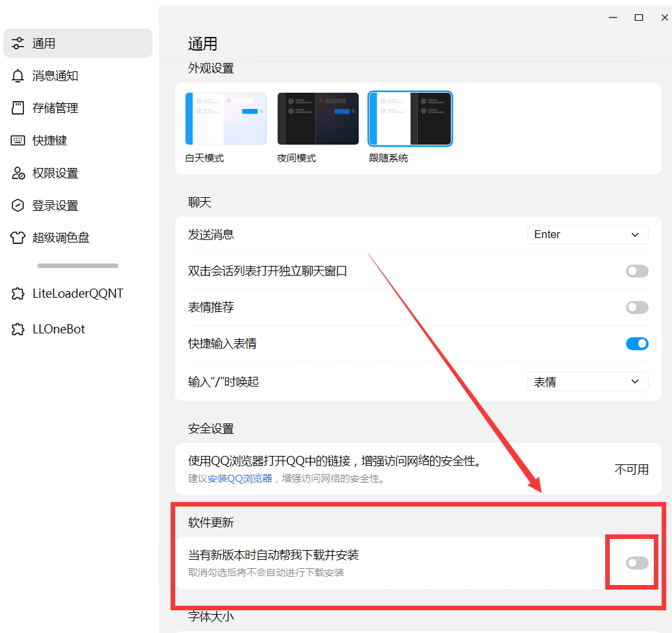
Task: Turn on the 表情推荐 switch
Action: [x=636, y=307]
